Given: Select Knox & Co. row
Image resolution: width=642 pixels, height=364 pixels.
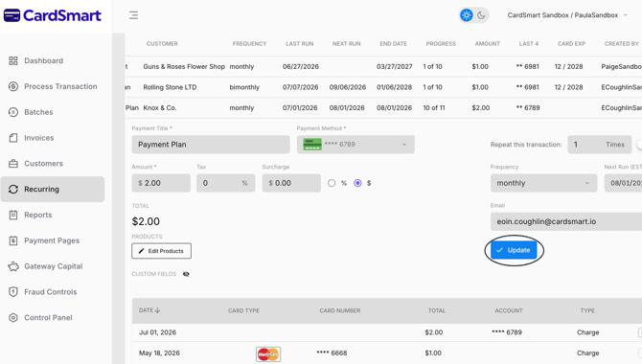Looking at the screenshot, I should tap(383, 108).
